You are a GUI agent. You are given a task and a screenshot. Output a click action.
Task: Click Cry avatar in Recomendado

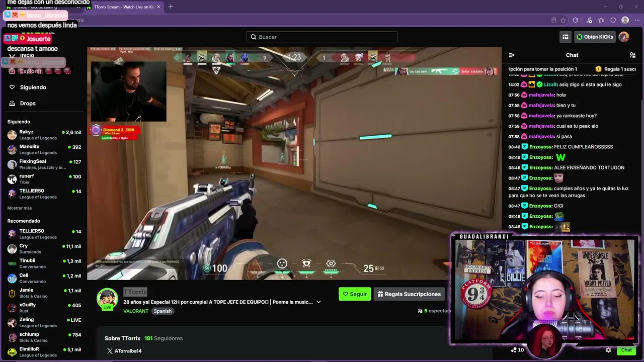click(x=12, y=249)
